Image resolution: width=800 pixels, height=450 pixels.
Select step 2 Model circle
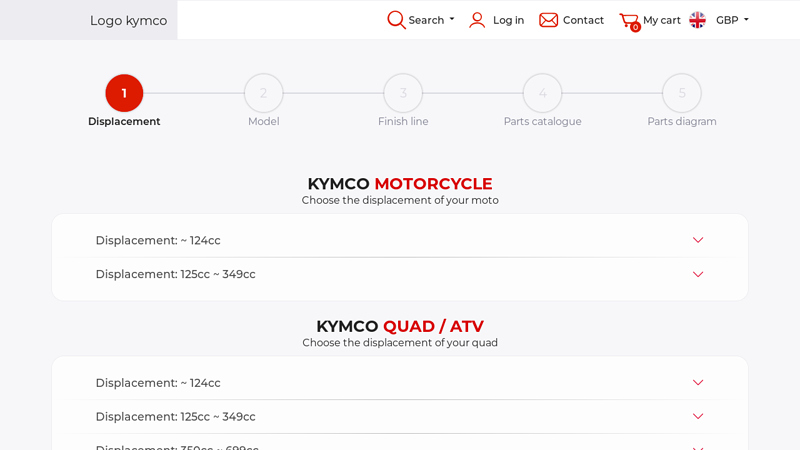click(263, 93)
